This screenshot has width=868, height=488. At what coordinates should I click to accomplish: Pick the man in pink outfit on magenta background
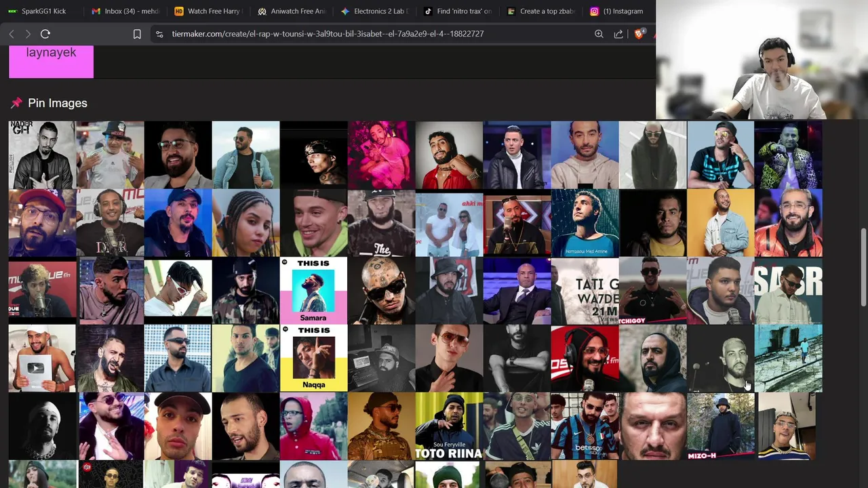point(381,155)
